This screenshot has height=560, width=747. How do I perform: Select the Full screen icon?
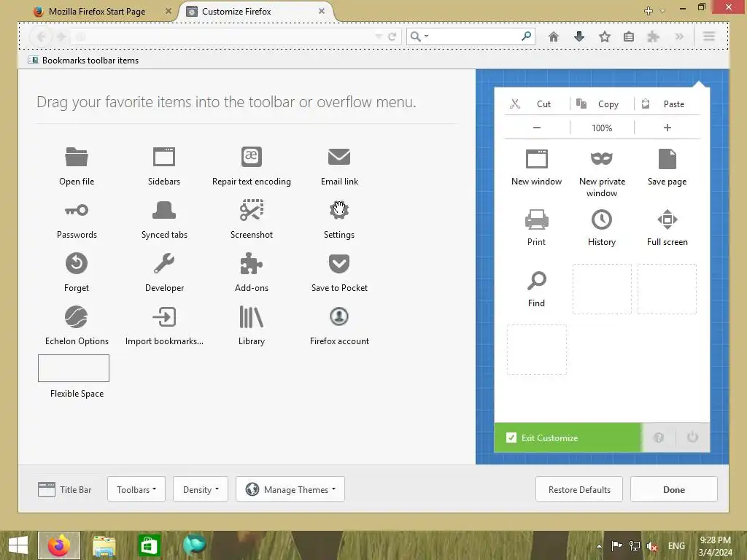click(667, 219)
